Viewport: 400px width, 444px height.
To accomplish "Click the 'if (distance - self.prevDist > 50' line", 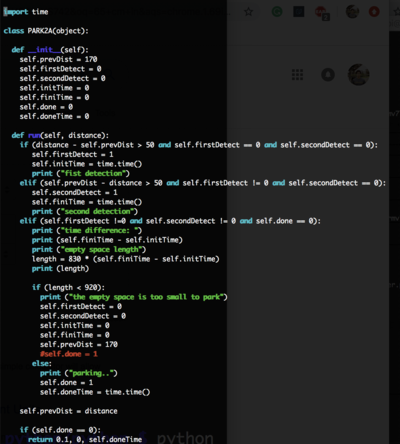I will pos(199,145).
